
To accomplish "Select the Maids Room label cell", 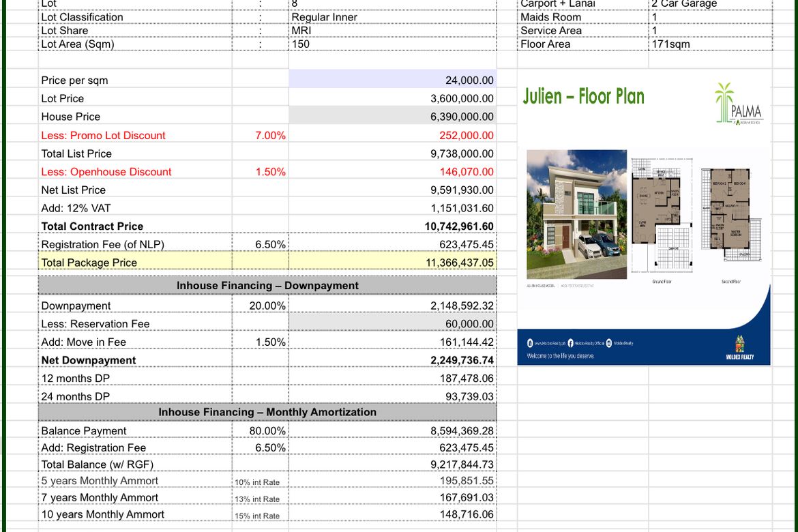I will pos(582,17).
